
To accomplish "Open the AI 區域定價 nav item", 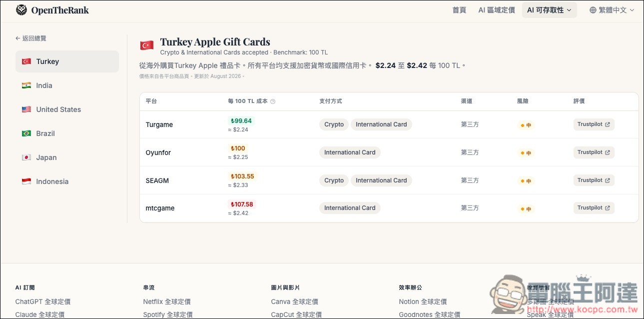I will [x=497, y=10].
